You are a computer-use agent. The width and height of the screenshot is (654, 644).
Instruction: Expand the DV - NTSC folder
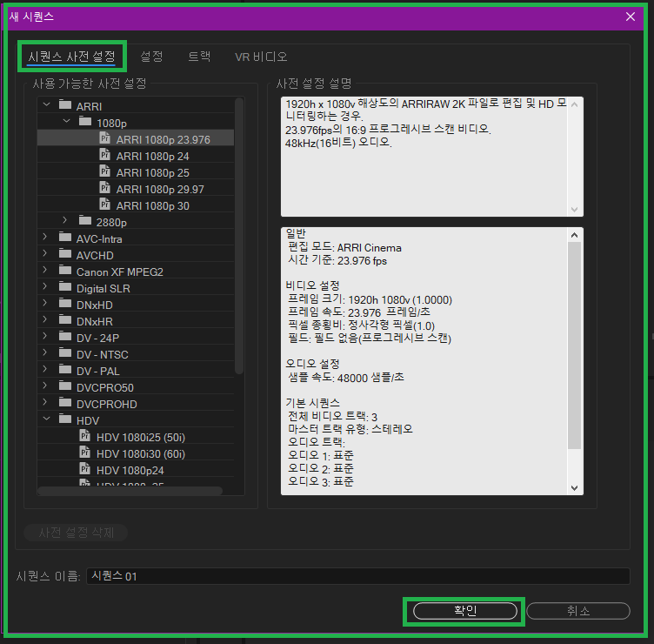(44, 352)
